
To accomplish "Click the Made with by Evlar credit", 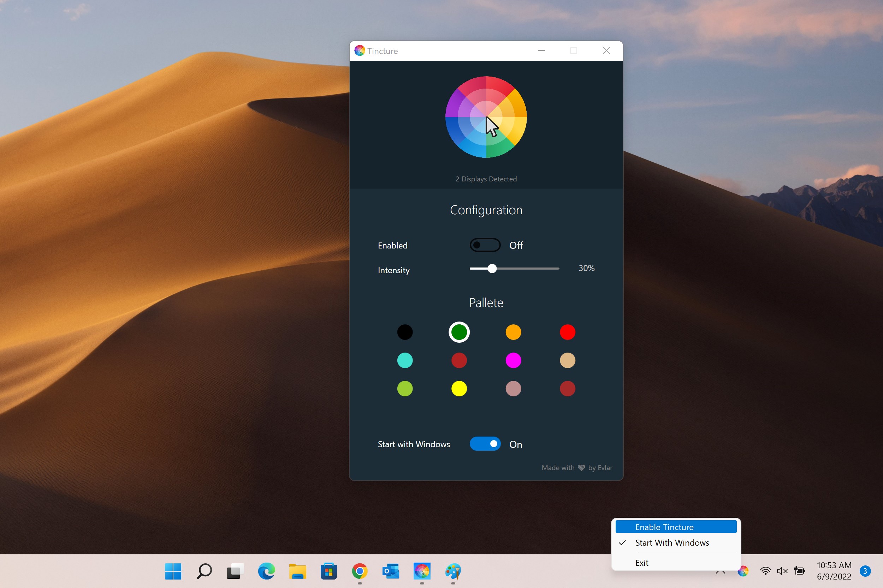I will click(576, 468).
